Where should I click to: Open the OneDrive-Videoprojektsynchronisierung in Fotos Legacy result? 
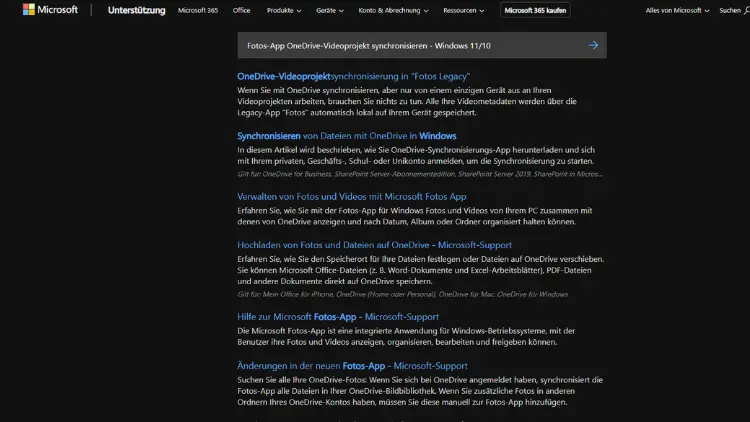(x=353, y=76)
